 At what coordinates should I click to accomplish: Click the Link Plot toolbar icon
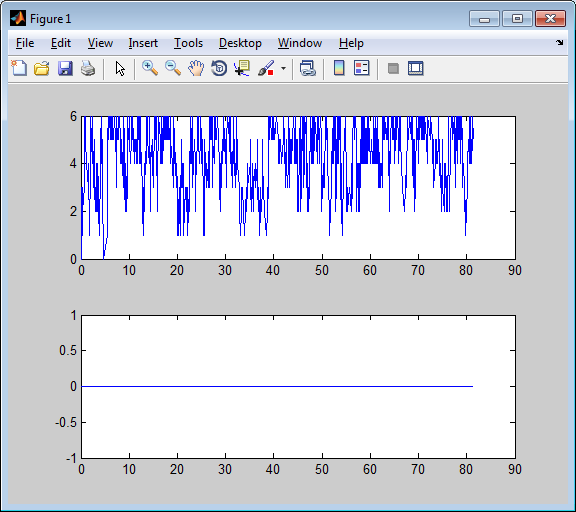pos(308,68)
